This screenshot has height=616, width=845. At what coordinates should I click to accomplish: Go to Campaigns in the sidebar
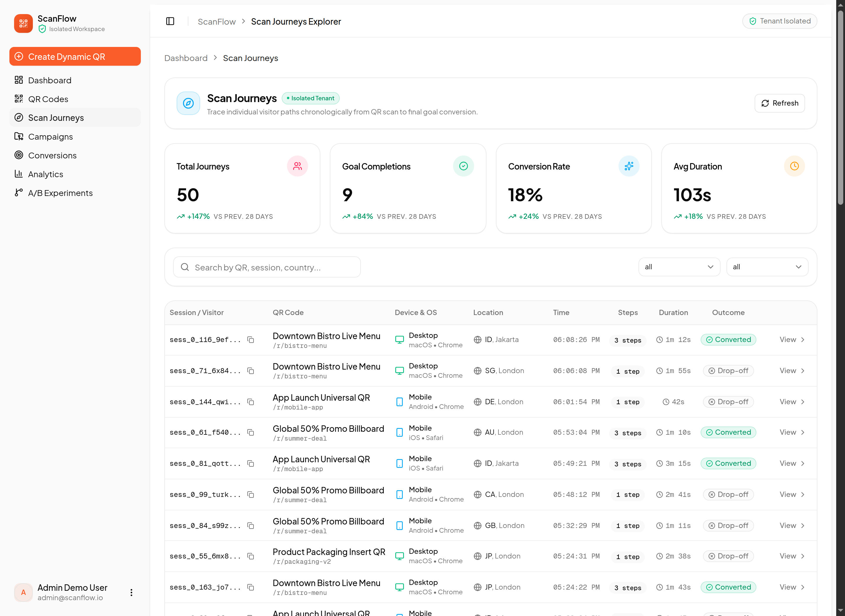pos(75,136)
